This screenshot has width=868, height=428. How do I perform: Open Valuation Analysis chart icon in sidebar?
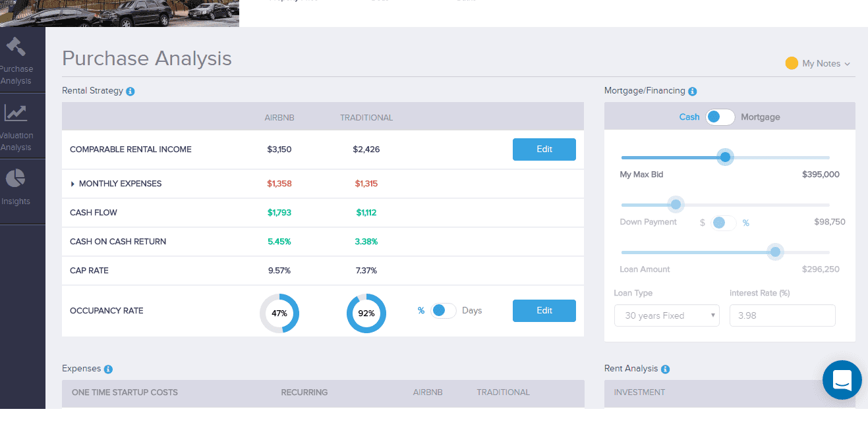[16, 113]
